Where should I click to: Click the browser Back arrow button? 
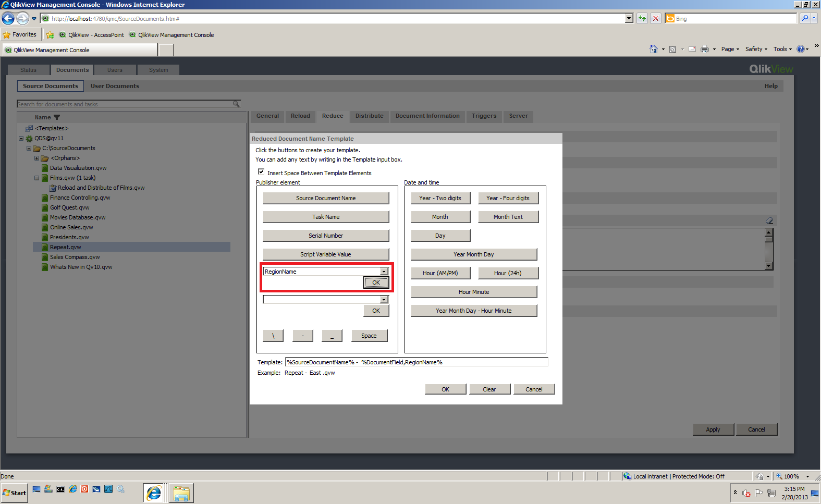[x=8, y=19]
